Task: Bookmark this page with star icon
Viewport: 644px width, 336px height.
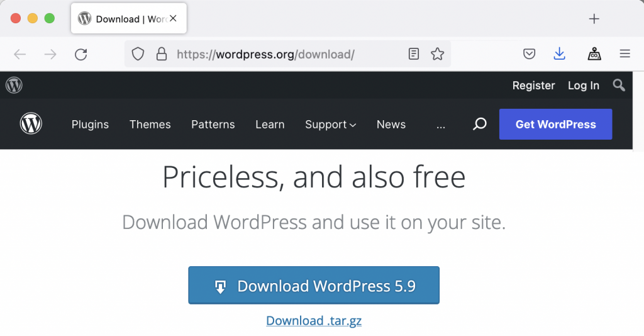Action: point(437,55)
